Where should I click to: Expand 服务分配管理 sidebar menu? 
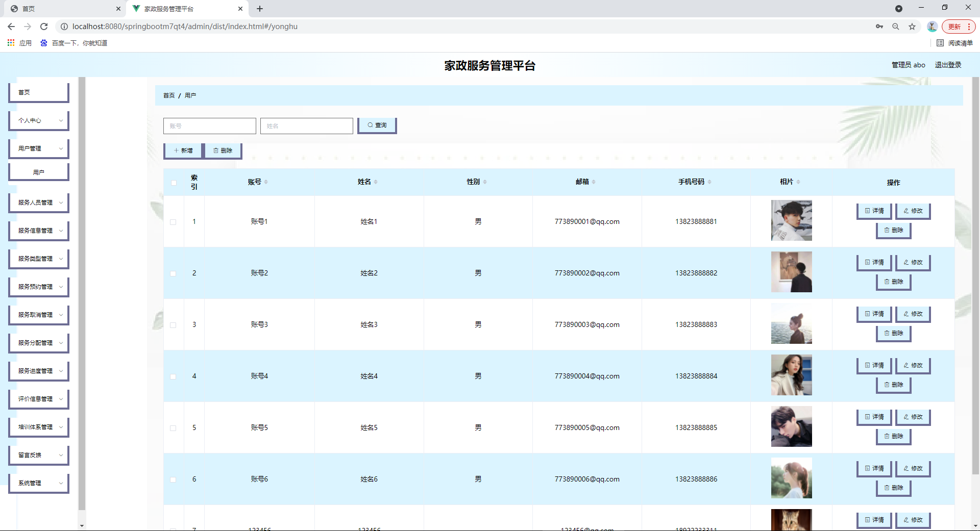click(x=39, y=343)
